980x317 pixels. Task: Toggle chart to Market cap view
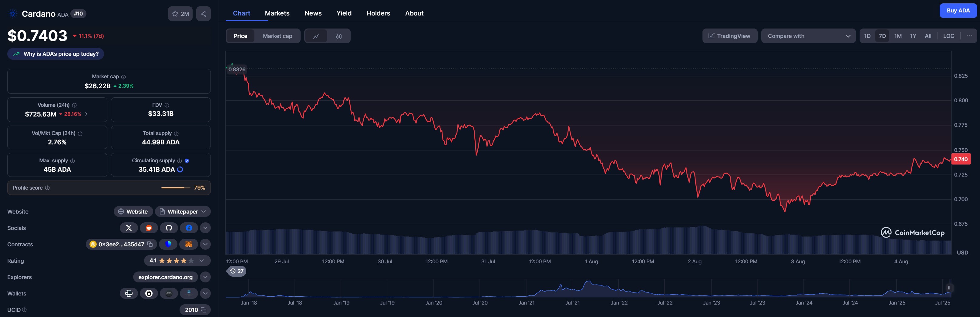pyautogui.click(x=277, y=36)
